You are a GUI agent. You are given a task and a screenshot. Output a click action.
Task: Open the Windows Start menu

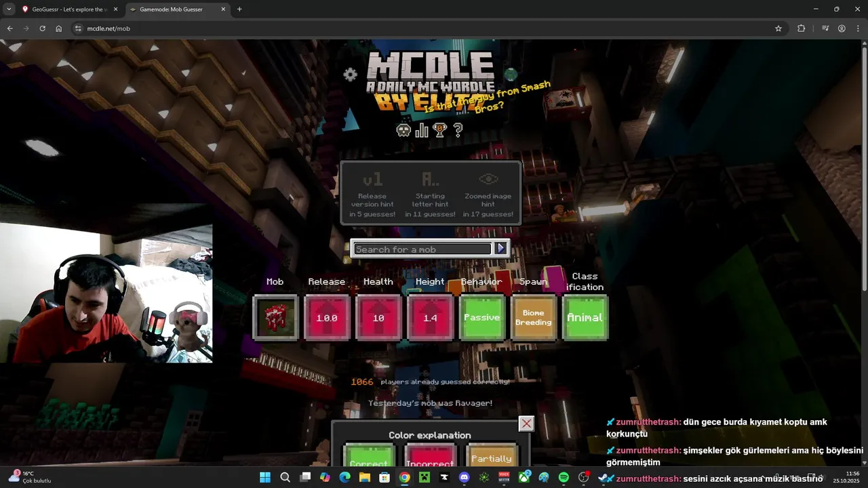[x=265, y=477]
